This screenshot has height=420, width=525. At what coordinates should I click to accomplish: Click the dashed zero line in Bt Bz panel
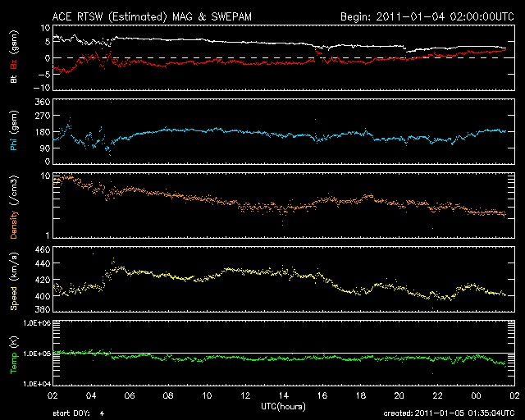pyautogui.click(x=284, y=57)
